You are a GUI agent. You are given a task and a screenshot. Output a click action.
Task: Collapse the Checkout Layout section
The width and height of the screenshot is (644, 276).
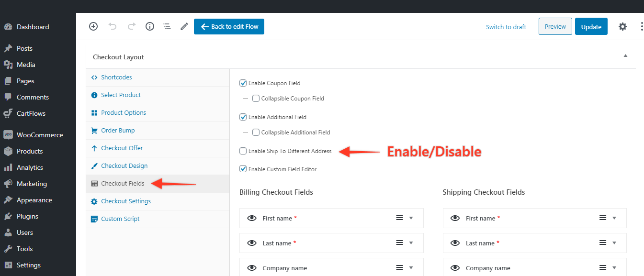click(625, 55)
